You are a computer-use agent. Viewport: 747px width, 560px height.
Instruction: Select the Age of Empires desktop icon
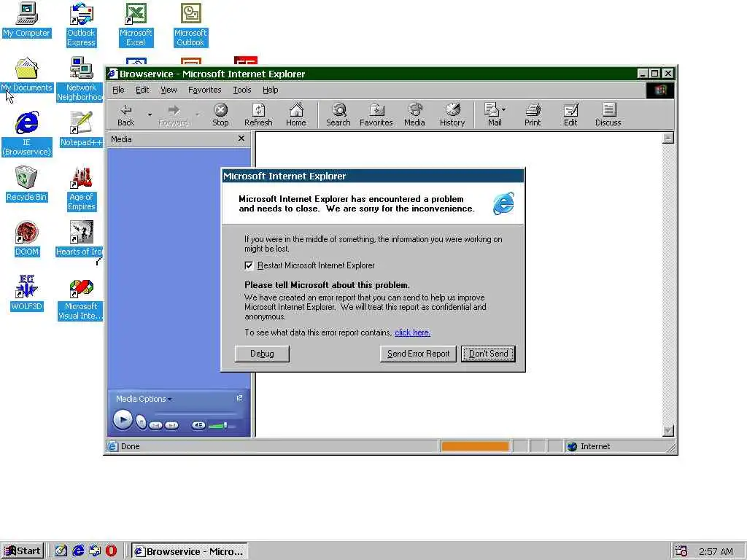pos(82,189)
